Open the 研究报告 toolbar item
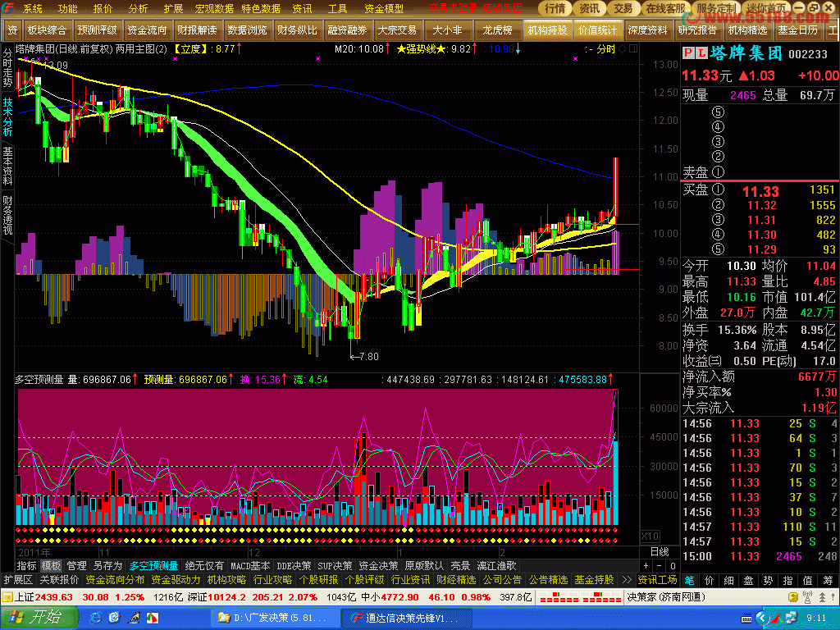This screenshot has width=840, height=630. (697, 30)
